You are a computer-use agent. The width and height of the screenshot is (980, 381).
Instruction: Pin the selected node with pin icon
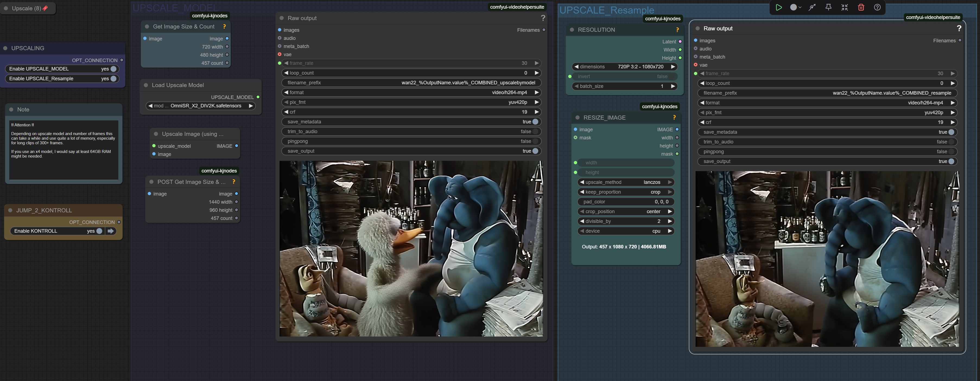(828, 7)
